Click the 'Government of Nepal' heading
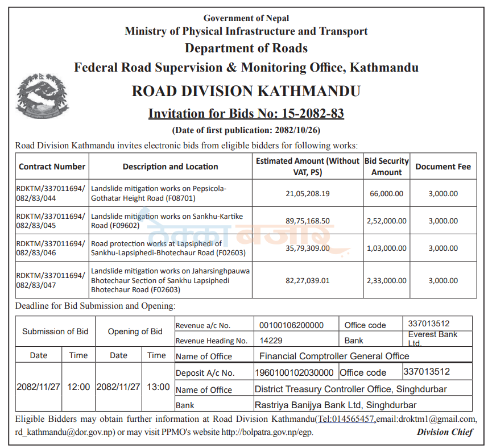488x448 pixels. coord(246,18)
